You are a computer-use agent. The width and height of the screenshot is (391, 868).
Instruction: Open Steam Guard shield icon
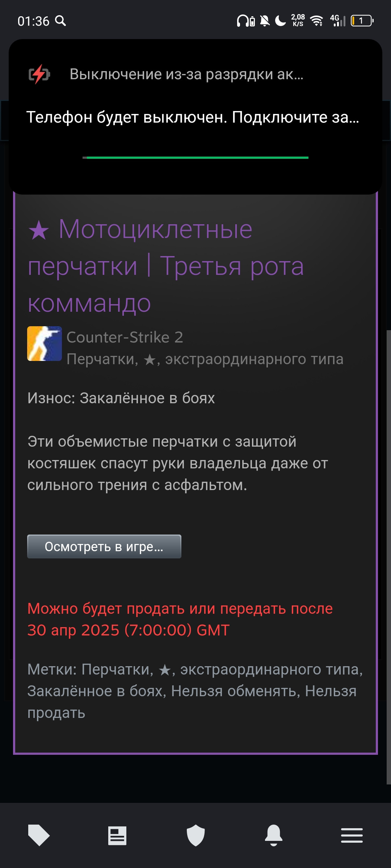coord(195,835)
